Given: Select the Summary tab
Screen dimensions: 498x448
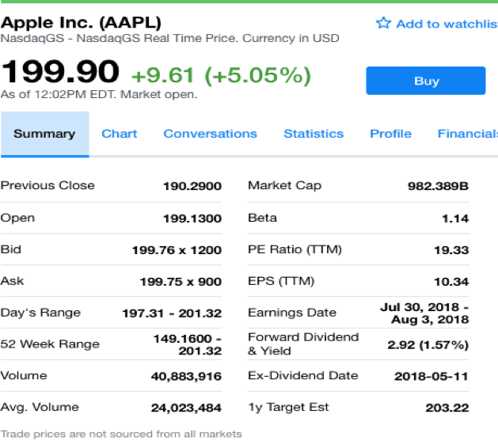Looking at the screenshot, I should (45, 134).
